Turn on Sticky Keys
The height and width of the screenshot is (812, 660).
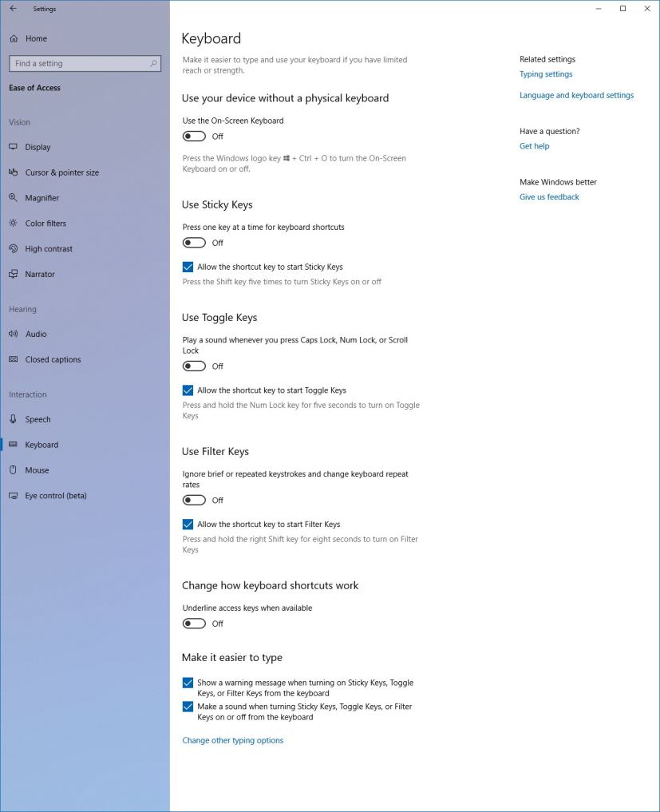tap(194, 242)
